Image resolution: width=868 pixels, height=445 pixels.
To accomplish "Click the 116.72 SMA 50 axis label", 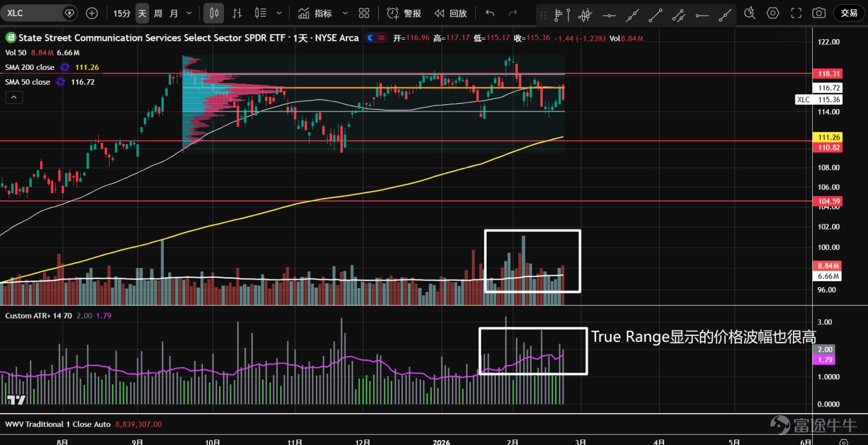I will coord(828,88).
